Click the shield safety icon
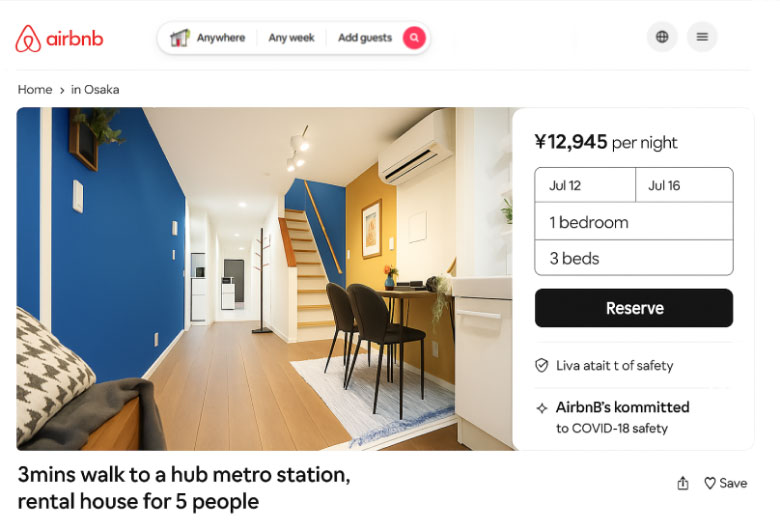Image resolution: width=780 pixels, height=520 pixels. click(x=541, y=365)
